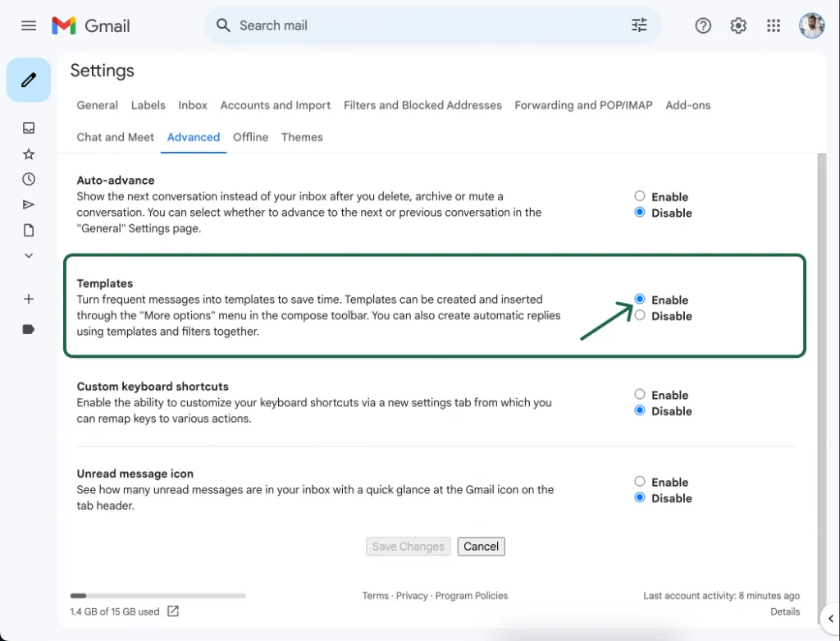Open the Settings gear icon
Screen dimensions: 840x641
(x=738, y=25)
